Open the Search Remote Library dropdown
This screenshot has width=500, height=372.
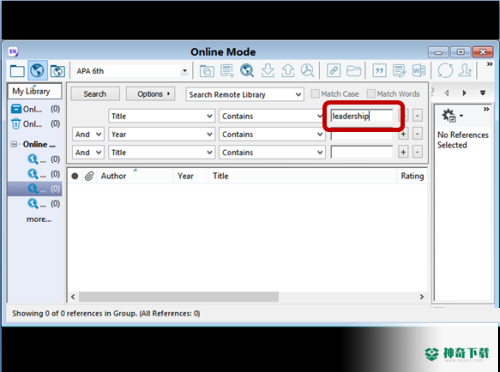pos(245,94)
